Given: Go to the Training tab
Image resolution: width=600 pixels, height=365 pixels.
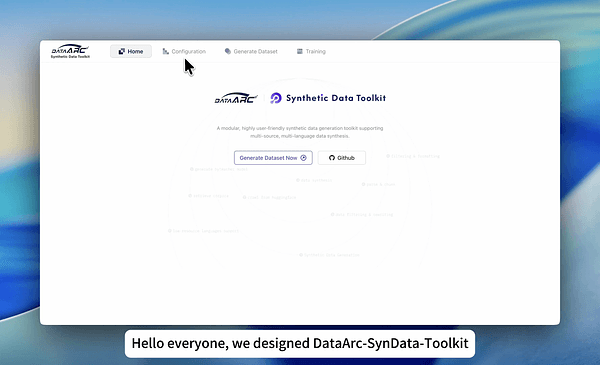Looking at the screenshot, I should pos(311,51).
